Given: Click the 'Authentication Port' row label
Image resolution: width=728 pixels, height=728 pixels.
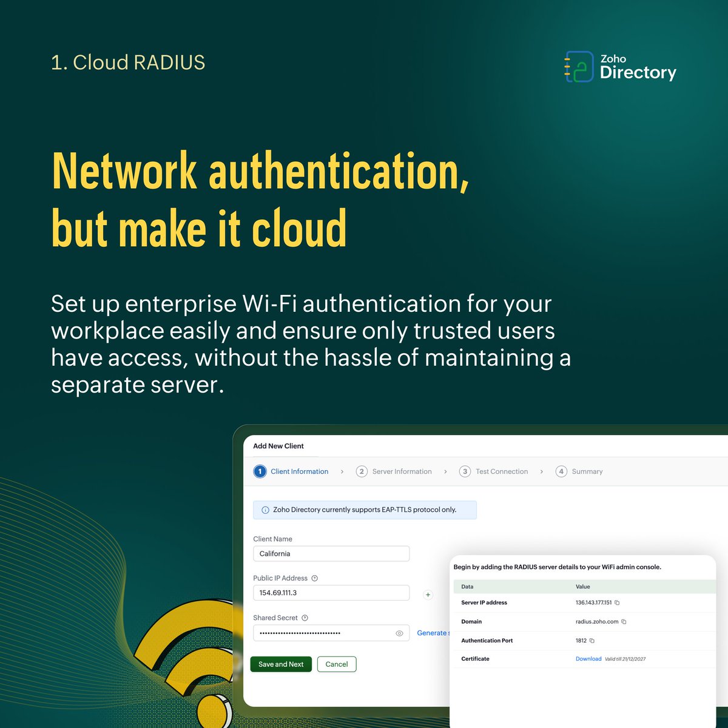Looking at the screenshot, I should coord(487,641).
